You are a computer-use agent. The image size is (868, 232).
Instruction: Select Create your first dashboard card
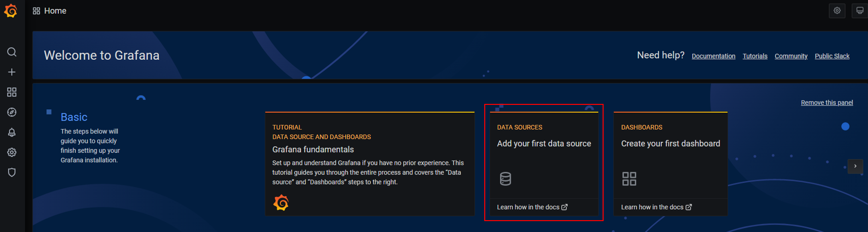click(670, 144)
